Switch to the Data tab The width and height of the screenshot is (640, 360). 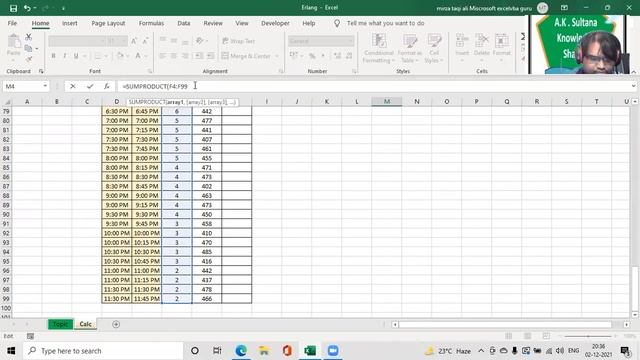pos(184,23)
